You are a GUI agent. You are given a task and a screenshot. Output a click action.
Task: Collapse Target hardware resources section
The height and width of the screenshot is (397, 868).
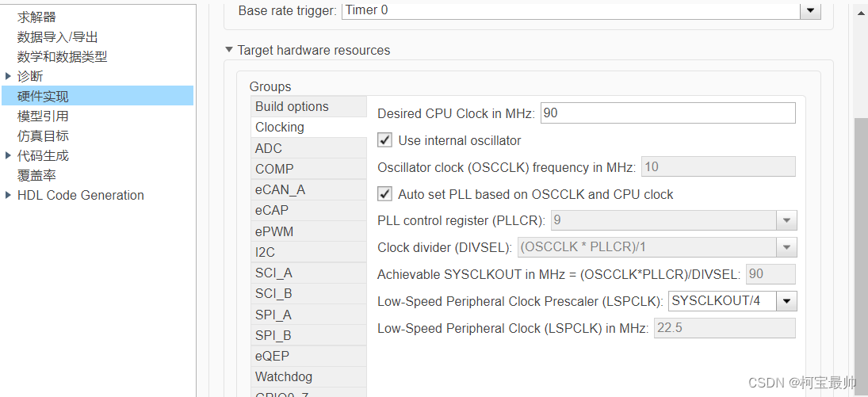[229, 51]
